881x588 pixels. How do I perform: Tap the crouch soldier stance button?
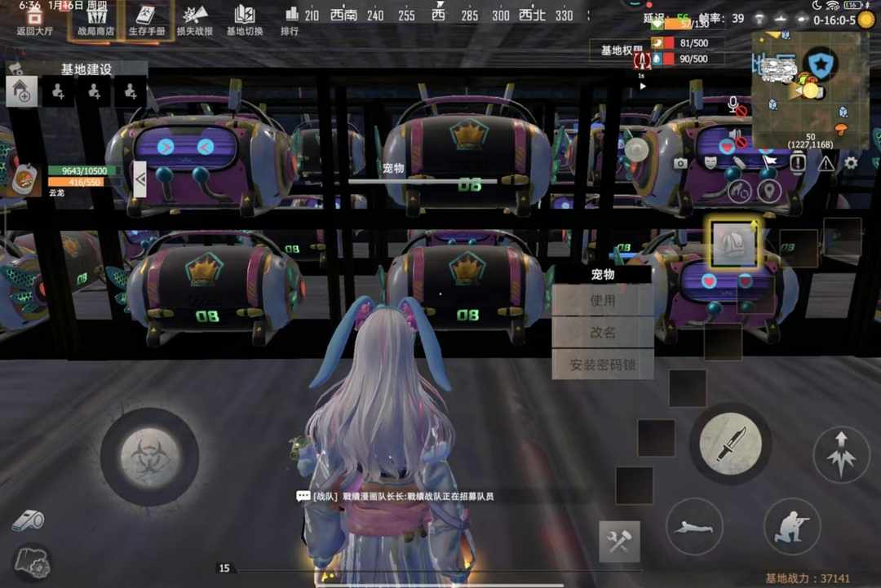click(x=791, y=526)
